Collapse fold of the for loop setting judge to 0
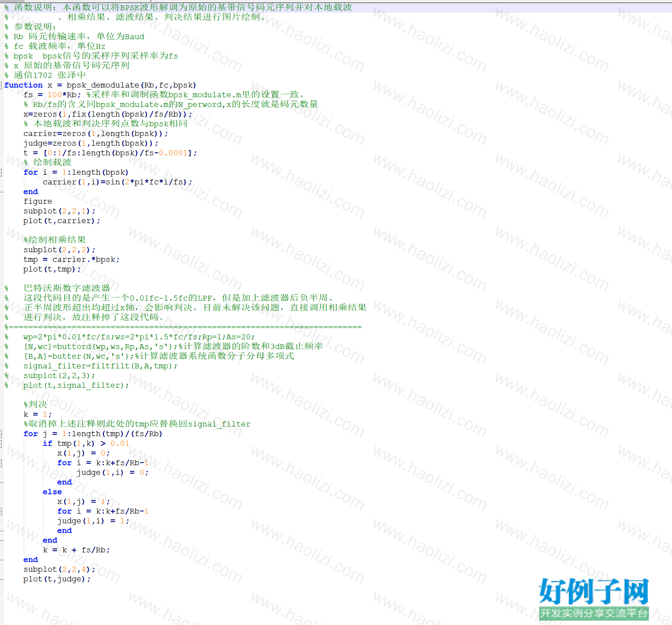672x625 pixels. pos(1,463)
